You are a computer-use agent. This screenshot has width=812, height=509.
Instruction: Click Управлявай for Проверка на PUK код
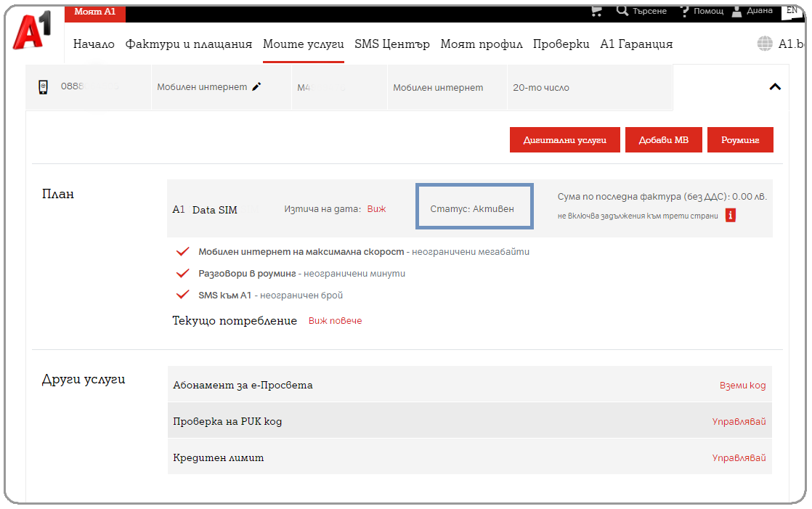(x=739, y=421)
